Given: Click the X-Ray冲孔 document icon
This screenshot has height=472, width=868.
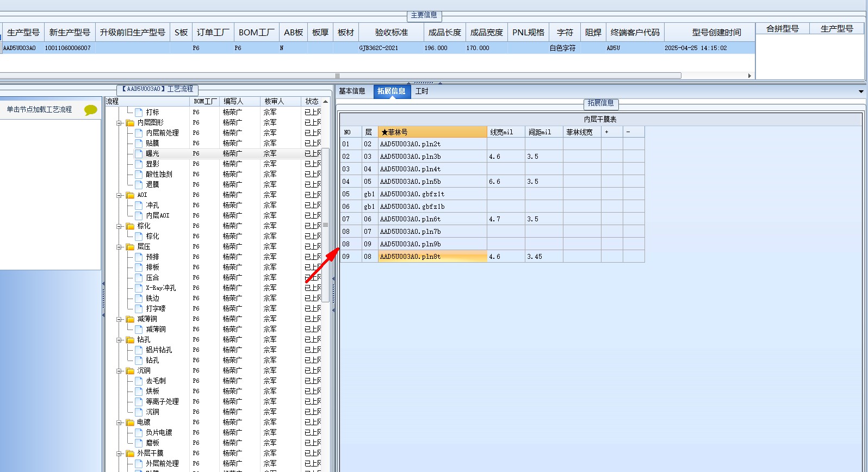Looking at the screenshot, I should click(139, 288).
